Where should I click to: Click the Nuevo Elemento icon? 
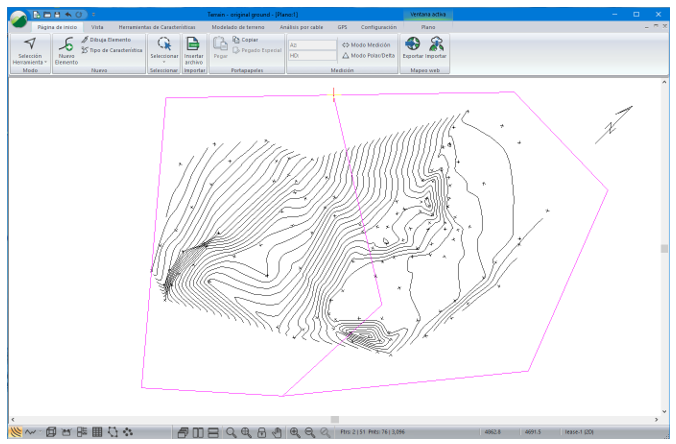[66, 44]
